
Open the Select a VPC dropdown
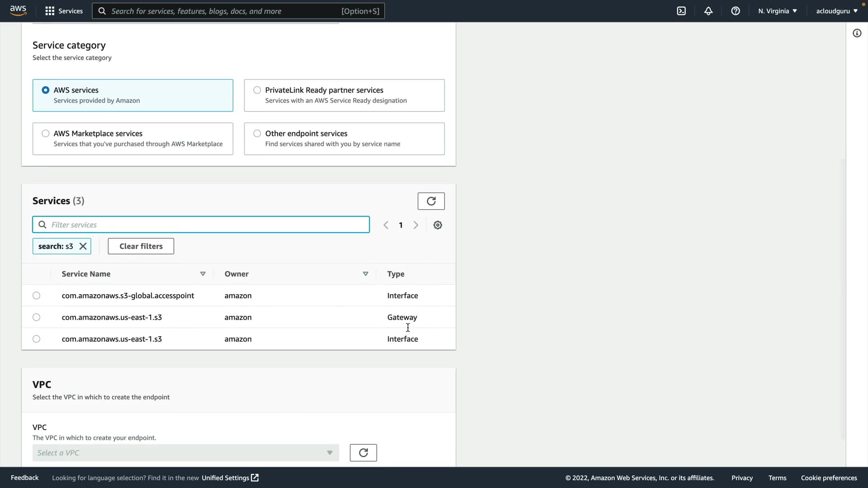click(185, 453)
